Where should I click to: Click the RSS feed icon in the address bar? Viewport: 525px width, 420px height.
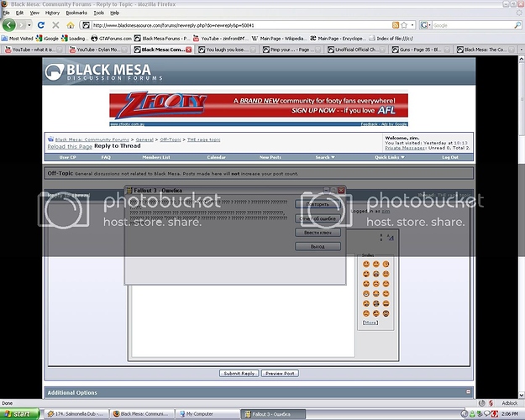point(396,25)
